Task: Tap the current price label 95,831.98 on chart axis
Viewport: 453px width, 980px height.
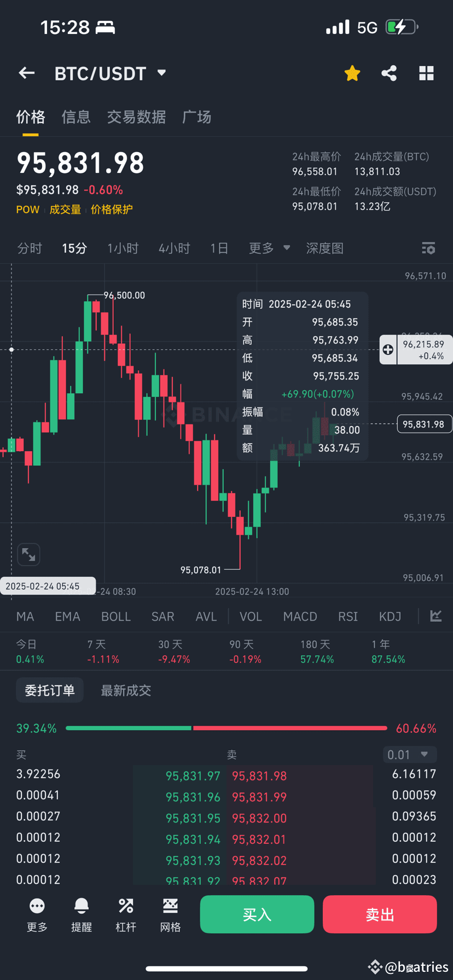Action: point(423,424)
